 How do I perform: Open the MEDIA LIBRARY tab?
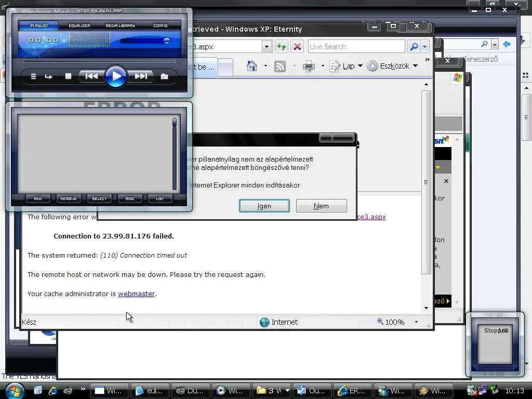tap(120, 26)
